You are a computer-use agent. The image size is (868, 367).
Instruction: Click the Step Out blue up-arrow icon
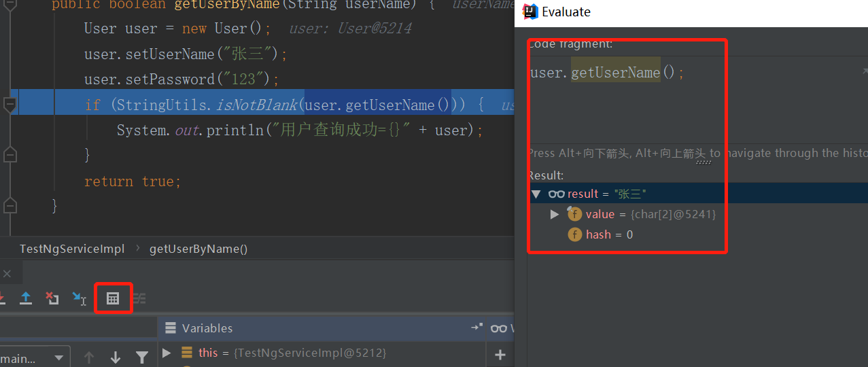point(26,298)
